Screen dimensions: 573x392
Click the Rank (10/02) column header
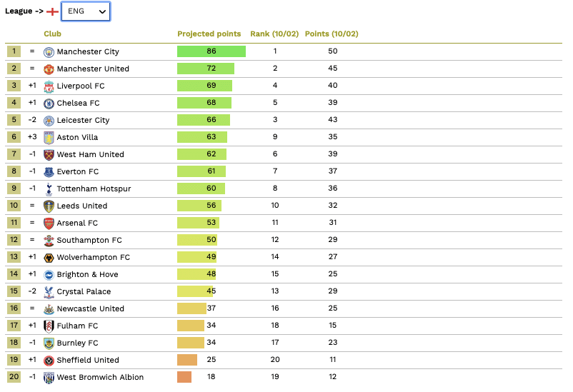pyautogui.click(x=274, y=34)
